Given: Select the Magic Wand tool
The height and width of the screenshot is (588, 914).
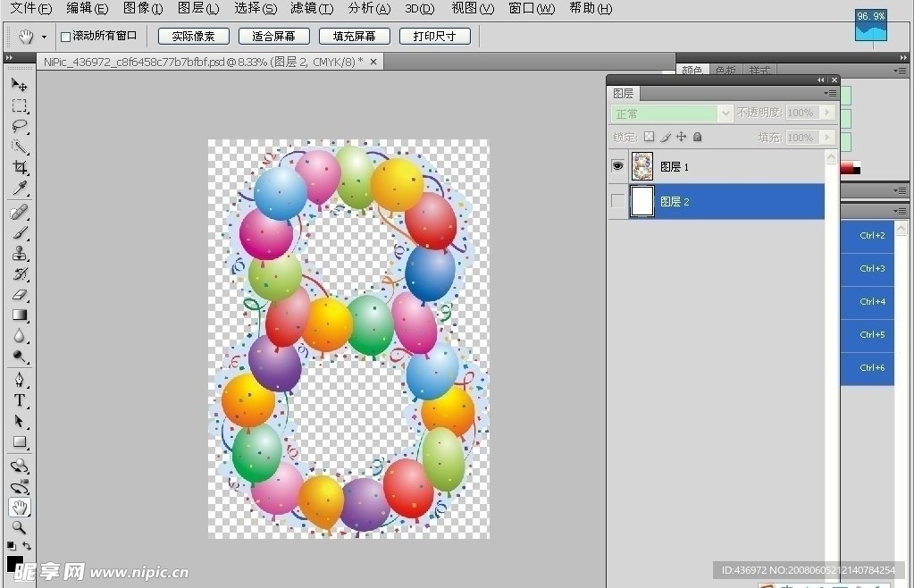Looking at the screenshot, I should (x=20, y=147).
